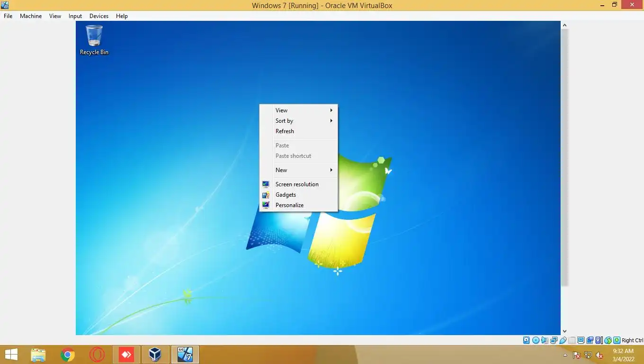This screenshot has height=364, width=644.
Task: Click the muted volume tray icon
Action: pyautogui.click(x=599, y=355)
